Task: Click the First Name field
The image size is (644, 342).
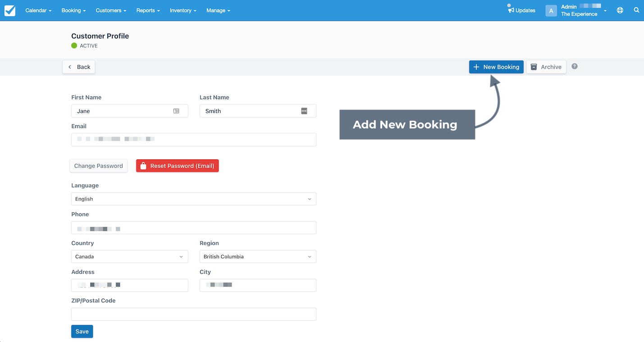Action: click(x=130, y=111)
